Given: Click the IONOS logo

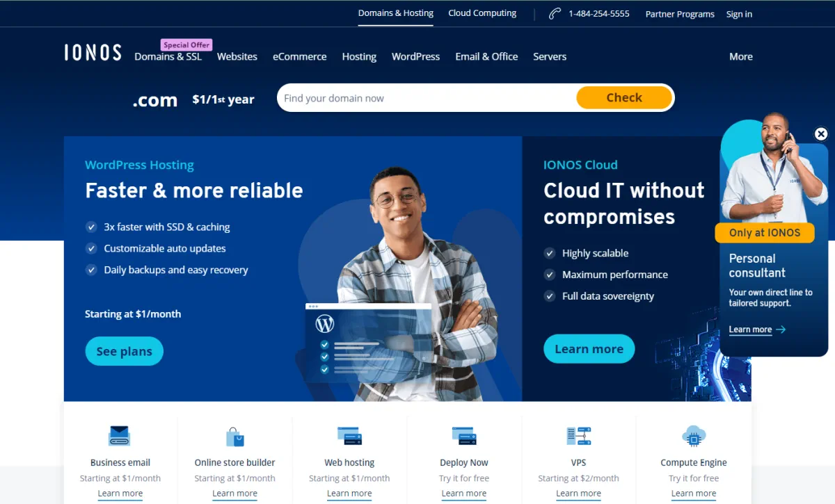Looking at the screenshot, I should pos(93,53).
